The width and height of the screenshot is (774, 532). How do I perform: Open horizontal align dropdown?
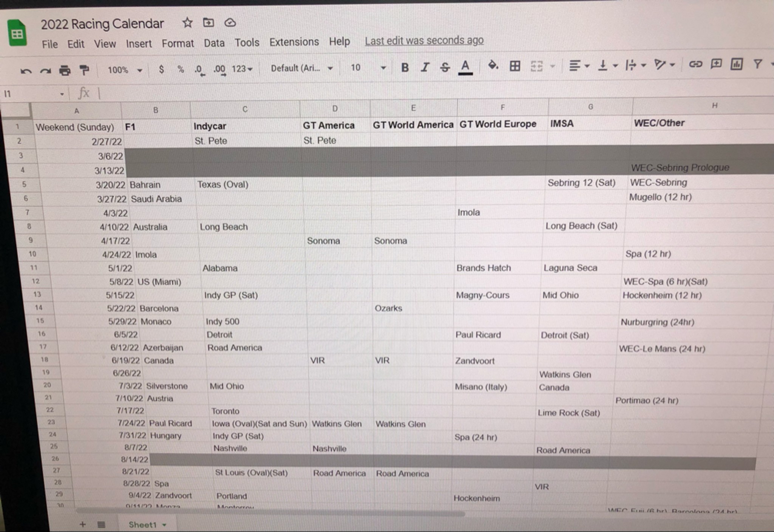[579, 66]
